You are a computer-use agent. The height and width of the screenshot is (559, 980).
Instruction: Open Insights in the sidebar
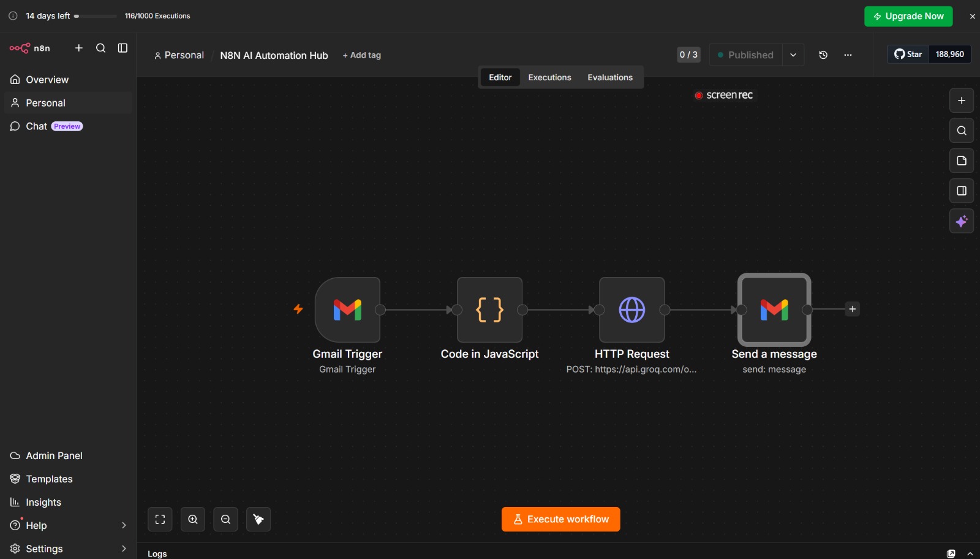(68, 502)
